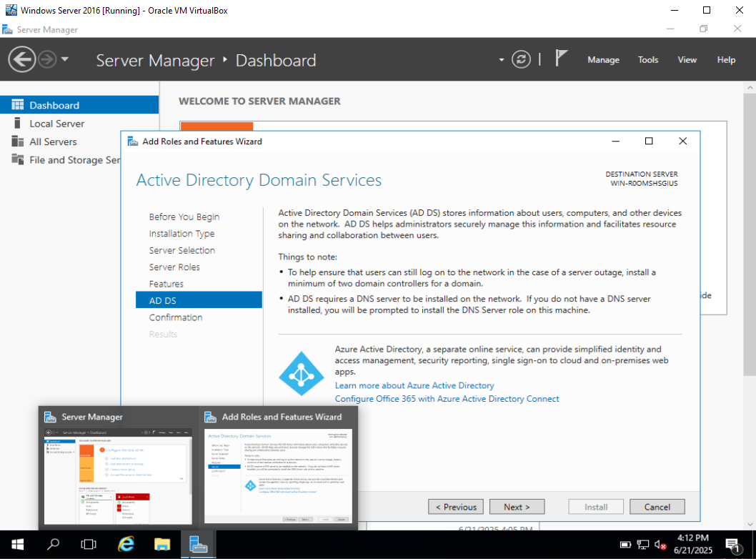Open the Manage menu
756x559 pixels.
[603, 60]
